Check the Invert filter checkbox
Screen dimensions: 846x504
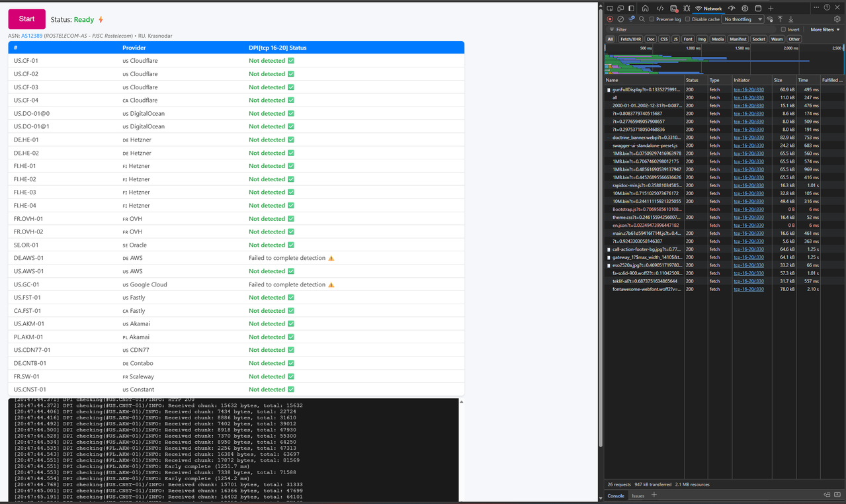pos(783,29)
